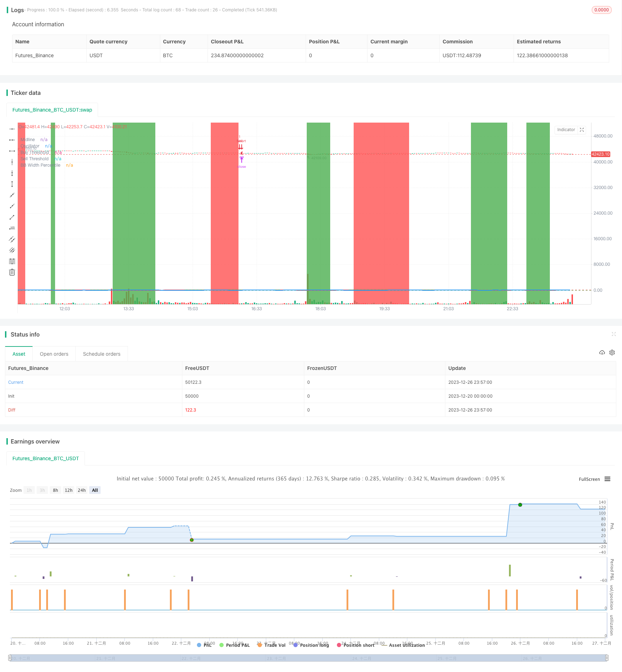Set earnings zoom to 12h
Screen dimensions: 622x672
[69, 490]
